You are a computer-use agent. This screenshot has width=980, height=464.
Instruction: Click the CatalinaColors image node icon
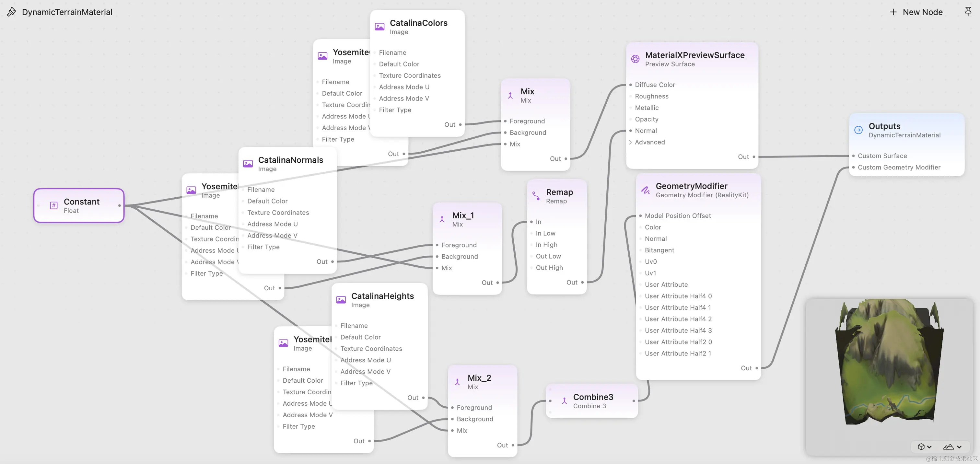(x=379, y=27)
